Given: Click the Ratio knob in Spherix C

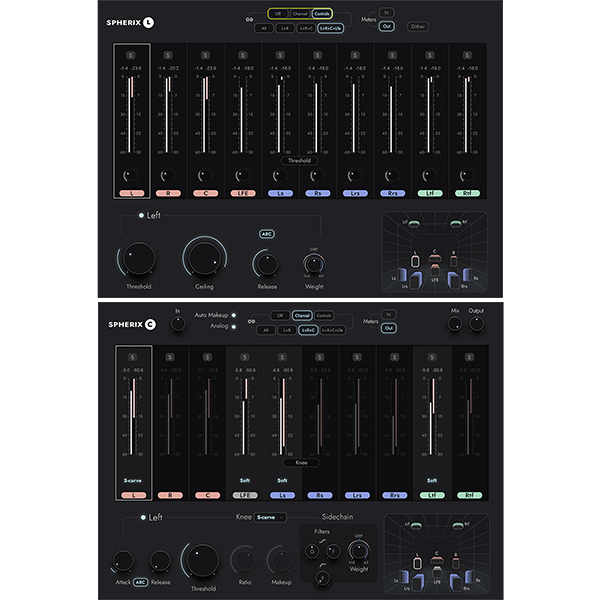Looking at the screenshot, I should [245, 561].
